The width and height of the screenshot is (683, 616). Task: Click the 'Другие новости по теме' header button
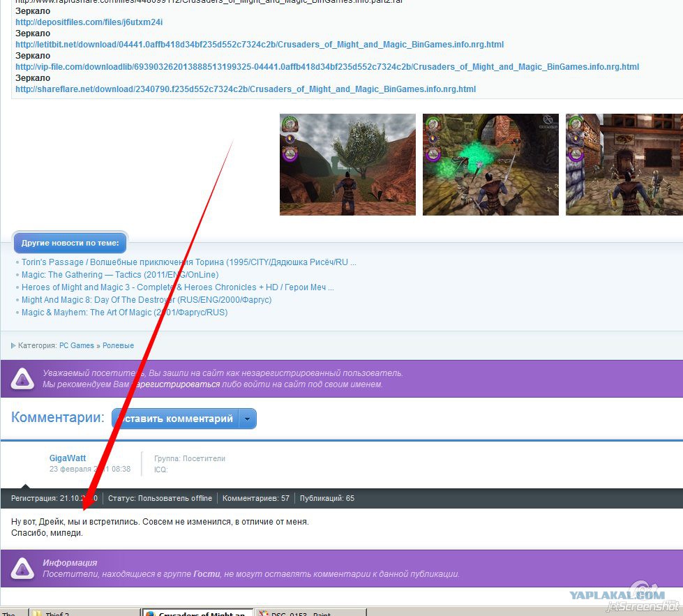click(x=70, y=243)
